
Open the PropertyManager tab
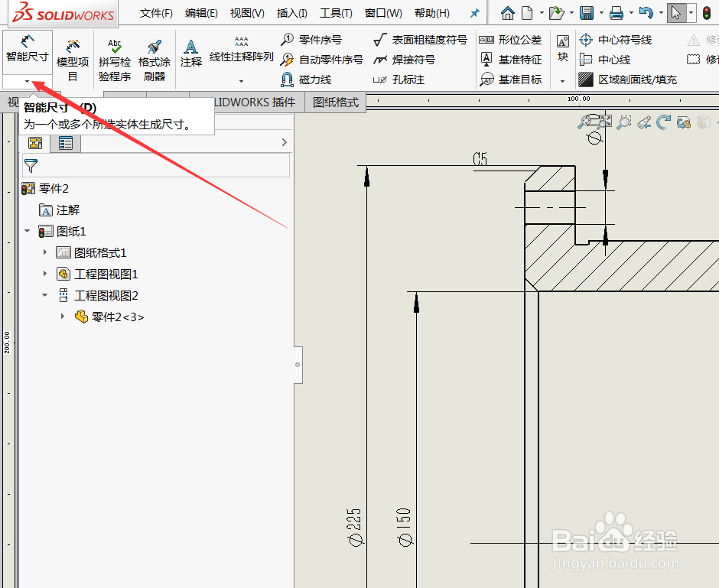pyautogui.click(x=66, y=143)
